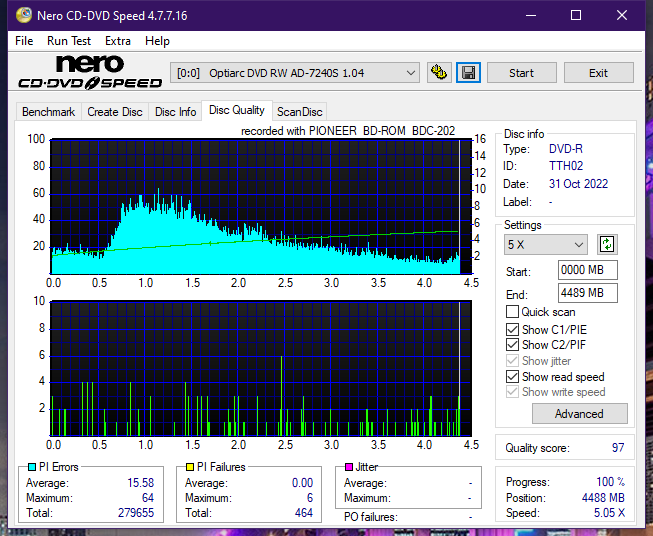Minimize the Nero CD-DVD Speed window
This screenshot has height=536, width=653.
point(531,15)
